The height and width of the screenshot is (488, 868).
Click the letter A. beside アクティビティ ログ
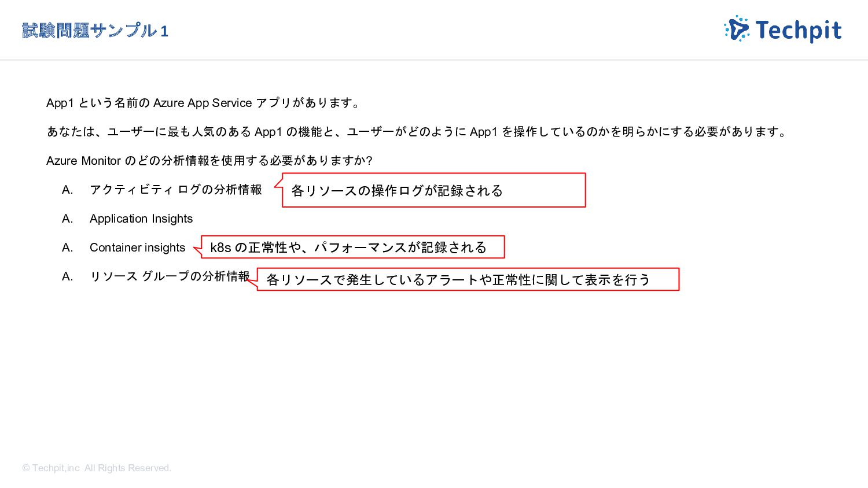68,190
